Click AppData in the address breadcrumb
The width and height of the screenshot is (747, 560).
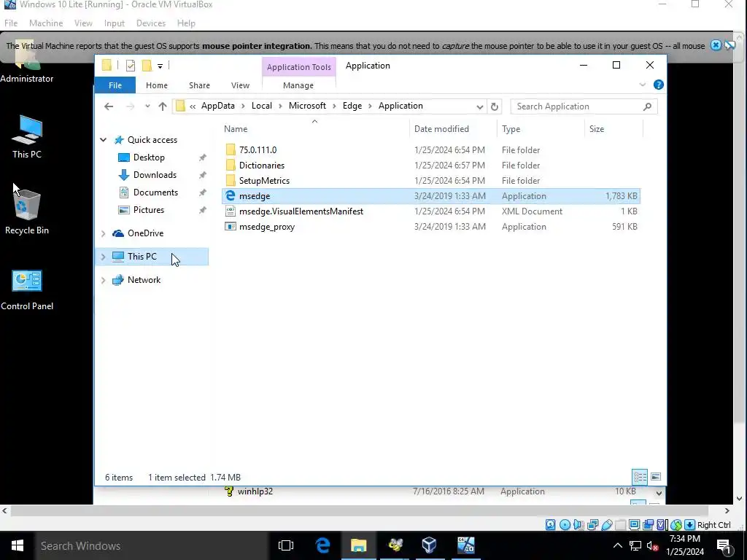[x=217, y=106]
